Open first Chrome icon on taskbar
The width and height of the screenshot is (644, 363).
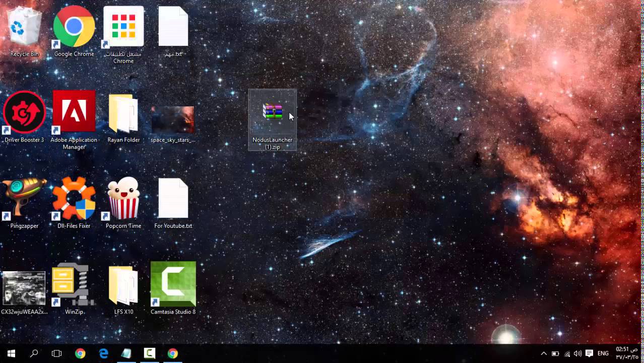80,353
